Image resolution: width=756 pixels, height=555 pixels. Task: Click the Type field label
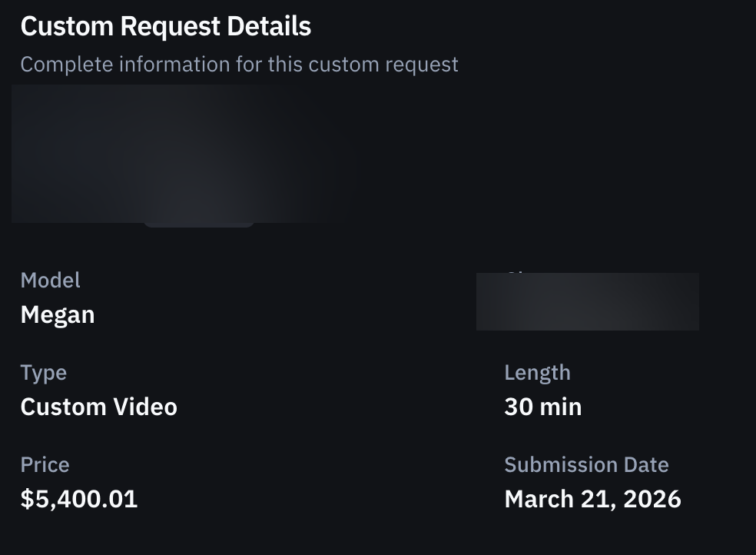click(43, 372)
